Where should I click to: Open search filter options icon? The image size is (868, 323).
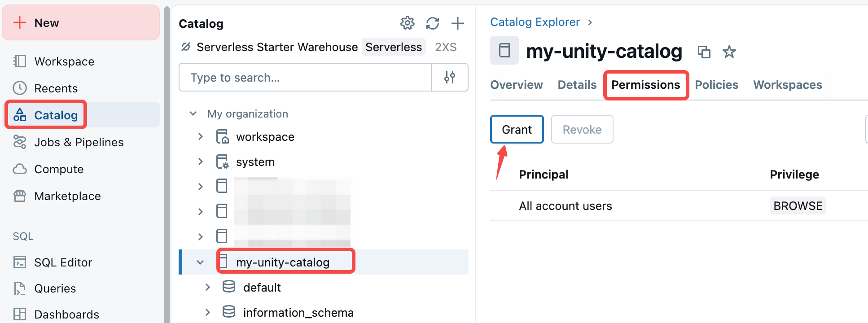[x=450, y=78]
